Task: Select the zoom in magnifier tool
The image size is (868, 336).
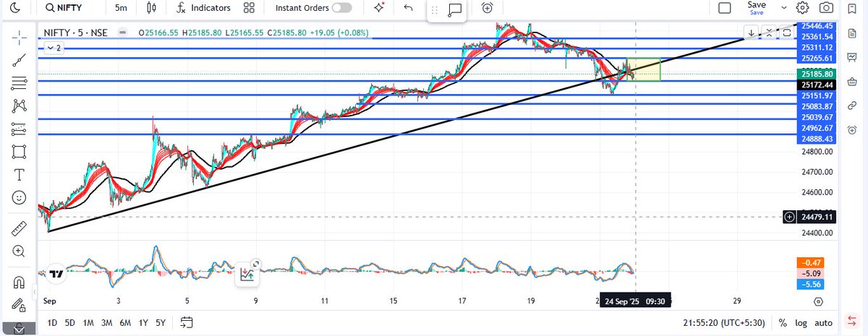Action: [x=19, y=251]
